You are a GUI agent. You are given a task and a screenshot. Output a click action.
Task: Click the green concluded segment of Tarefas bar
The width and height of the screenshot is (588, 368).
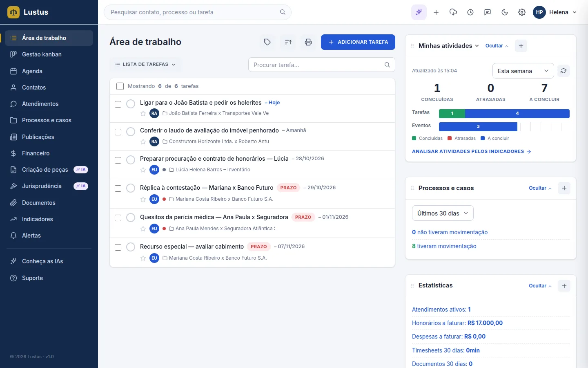click(x=452, y=114)
